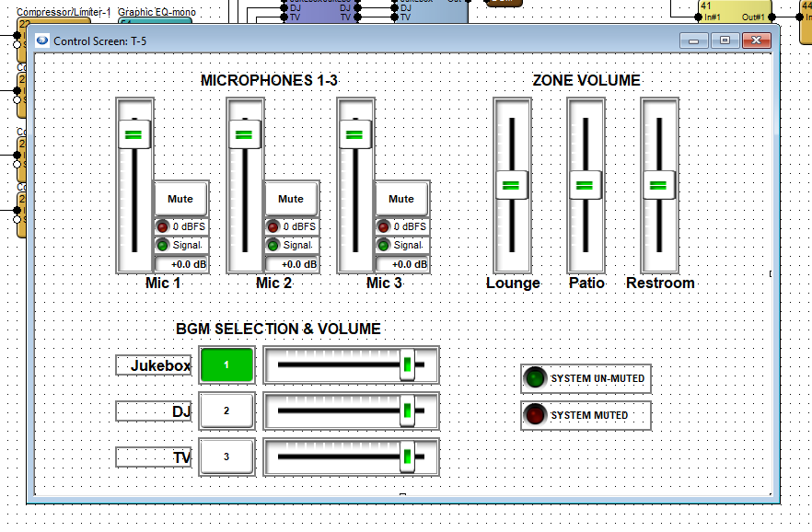Screen dimensions: 812x532
Task: Click the Mic 1 +0.0 dB field
Action: [x=182, y=265]
